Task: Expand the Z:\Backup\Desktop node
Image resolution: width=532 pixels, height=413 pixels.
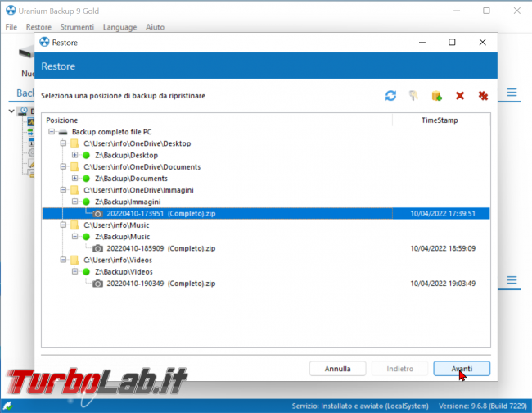Action: click(74, 155)
